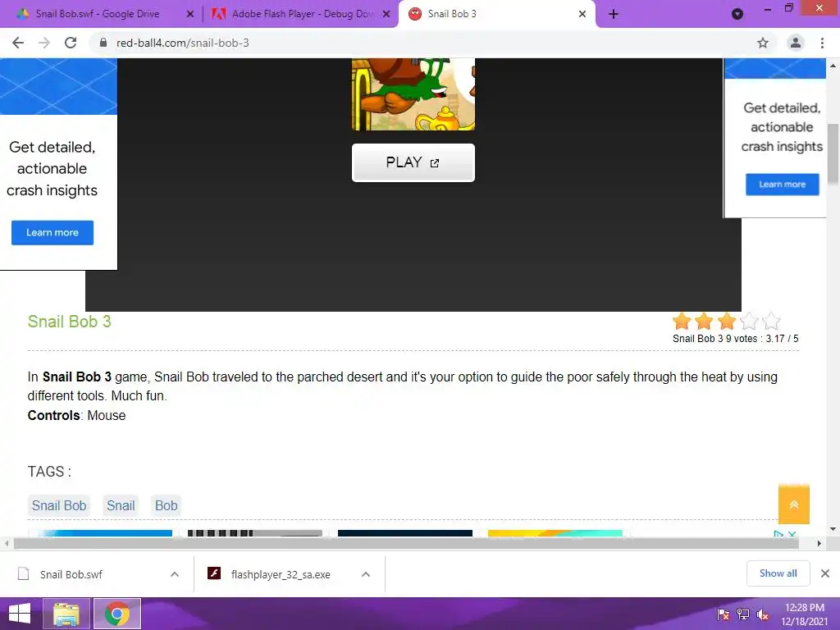Click the page's vertical scrollbar thumb
The image size is (840, 630).
[x=833, y=155]
